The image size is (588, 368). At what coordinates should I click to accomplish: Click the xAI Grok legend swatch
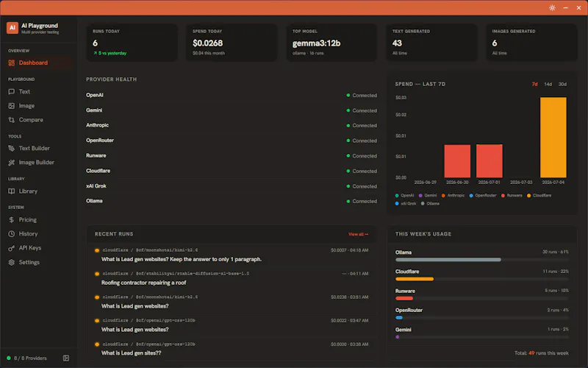coord(397,204)
